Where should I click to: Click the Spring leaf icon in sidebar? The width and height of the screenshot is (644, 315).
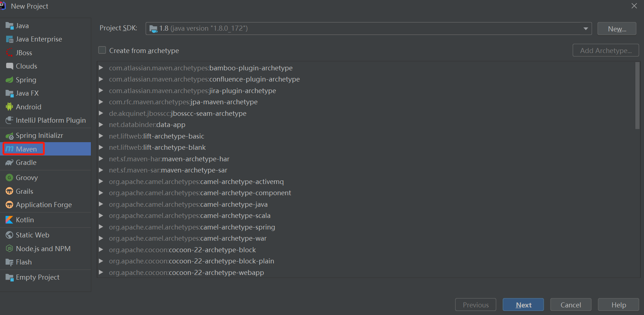pyautogui.click(x=9, y=80)
